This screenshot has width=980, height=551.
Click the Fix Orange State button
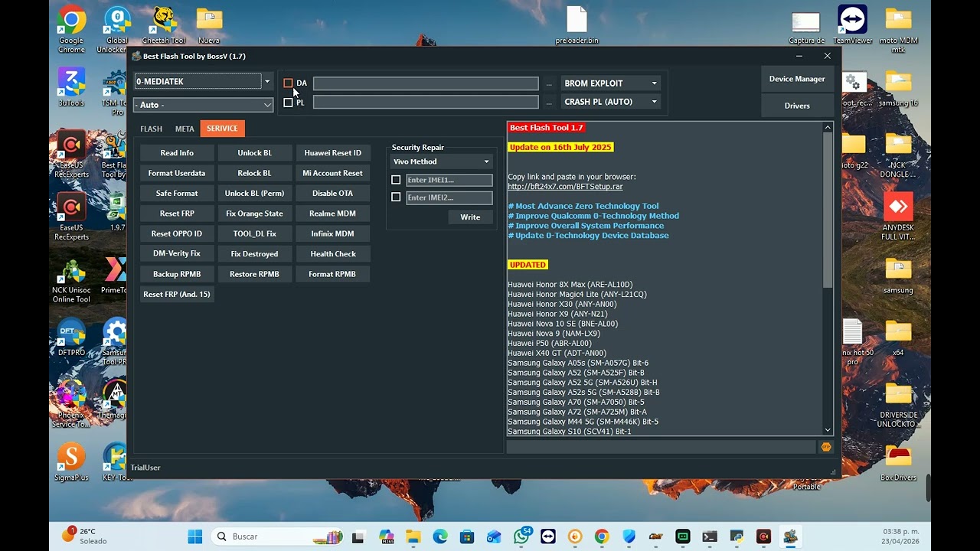pyautogui.click(x=255, y=214)
